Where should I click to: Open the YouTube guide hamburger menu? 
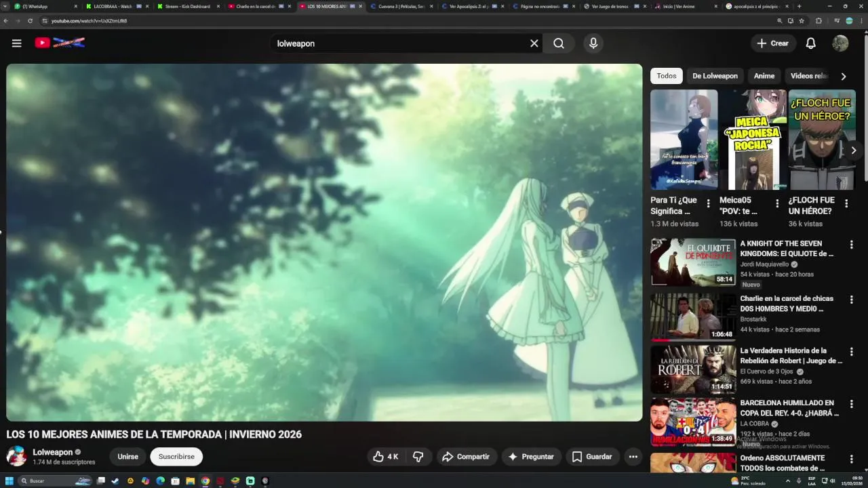coord(17,43)
